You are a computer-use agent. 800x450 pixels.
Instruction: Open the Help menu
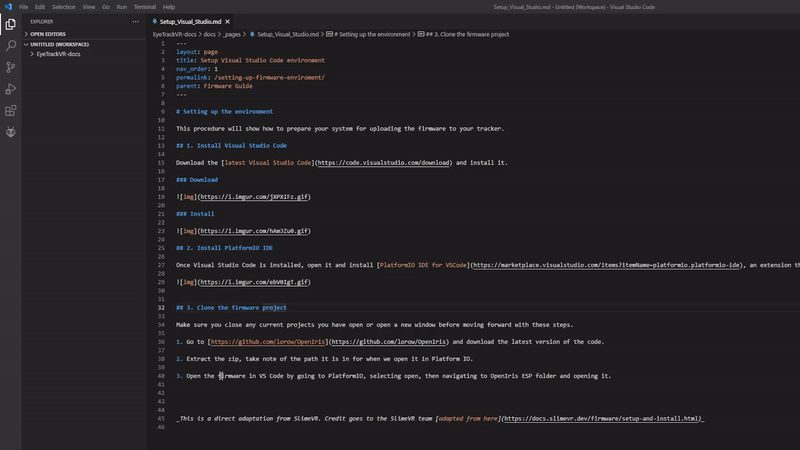[x=169, y=7]
